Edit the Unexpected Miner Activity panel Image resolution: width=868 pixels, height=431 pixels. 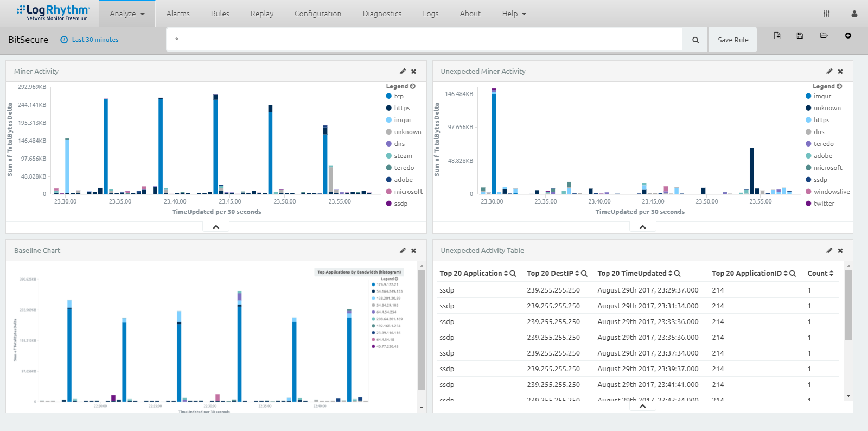click(829, 71)
